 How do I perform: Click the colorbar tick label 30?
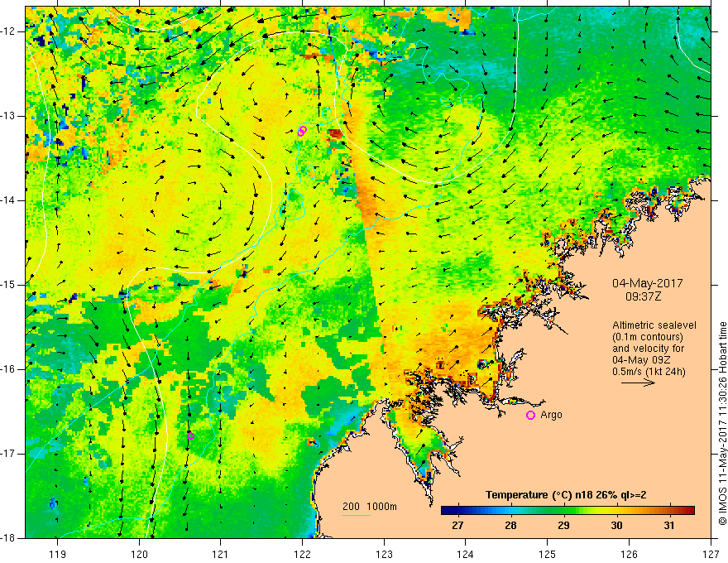[x=616, y=526]
